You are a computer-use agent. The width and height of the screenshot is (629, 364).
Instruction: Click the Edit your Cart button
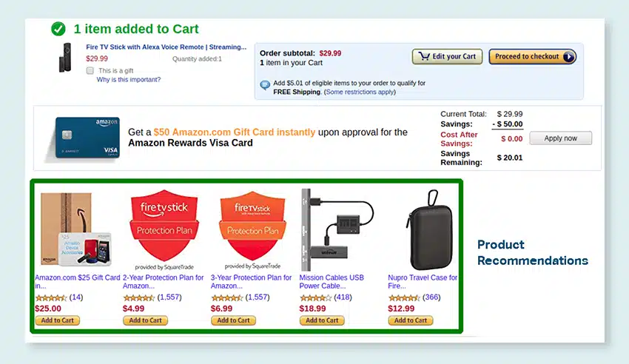pyautogui.click(x=448, y=56)
